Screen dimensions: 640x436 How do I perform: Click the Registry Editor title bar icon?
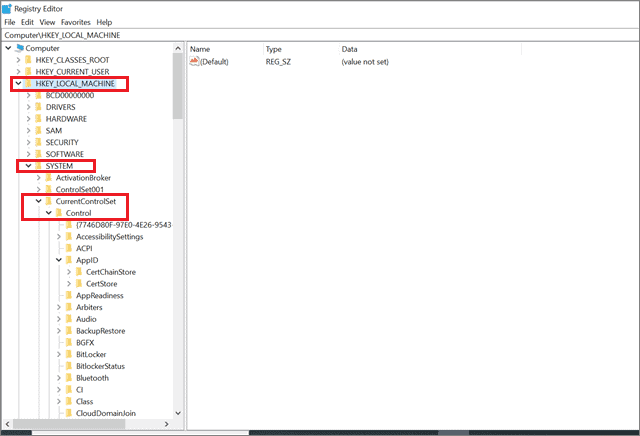click(x=7, y=8)
